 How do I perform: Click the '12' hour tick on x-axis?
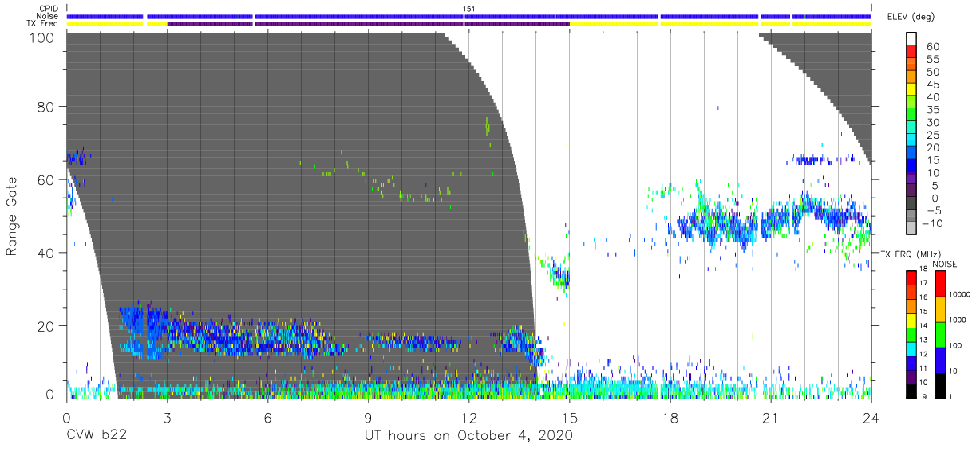click(468, 417)
